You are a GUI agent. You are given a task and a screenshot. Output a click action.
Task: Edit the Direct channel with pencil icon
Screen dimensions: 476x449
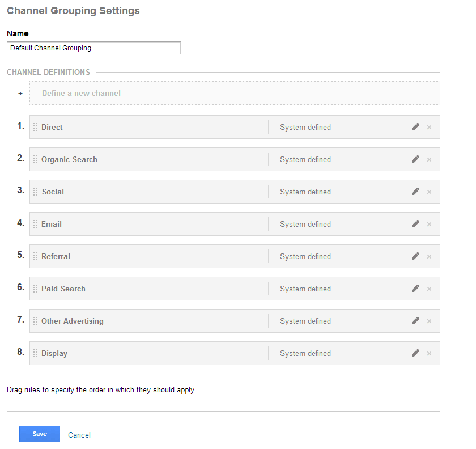click(415, 127)
